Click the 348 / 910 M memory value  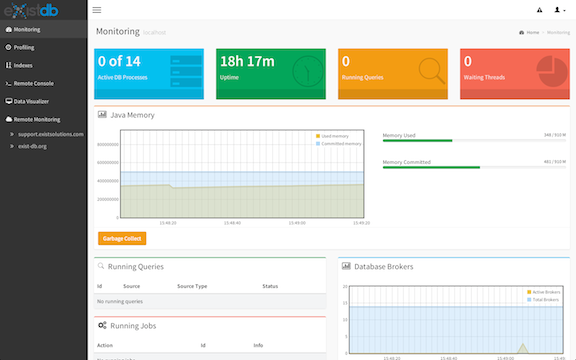555,135
